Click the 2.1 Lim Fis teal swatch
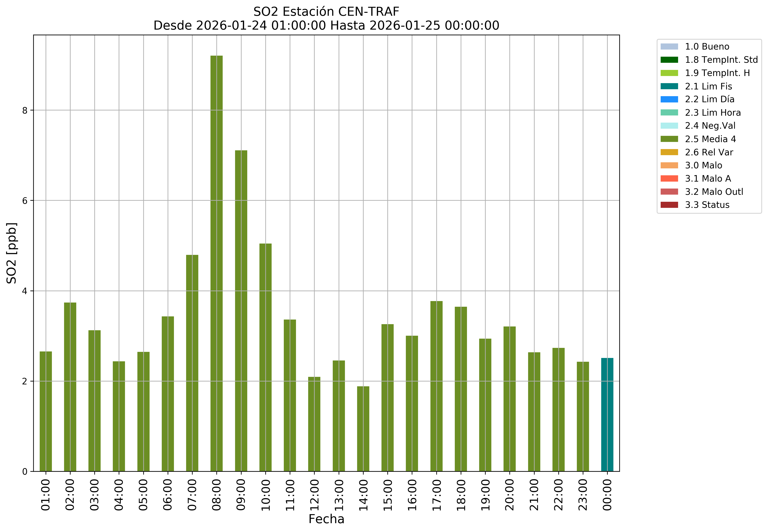The width and height of the screenshot is (768, 532). click(669, 86)
